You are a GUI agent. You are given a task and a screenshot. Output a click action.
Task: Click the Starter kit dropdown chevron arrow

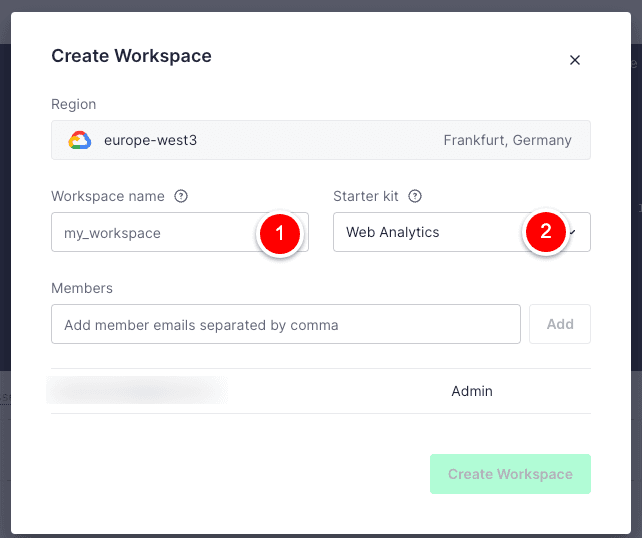[575, 232]
